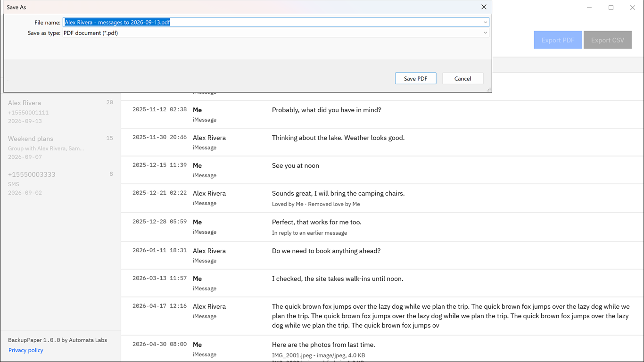Close the BackupPaper window

tap(633, 8)
